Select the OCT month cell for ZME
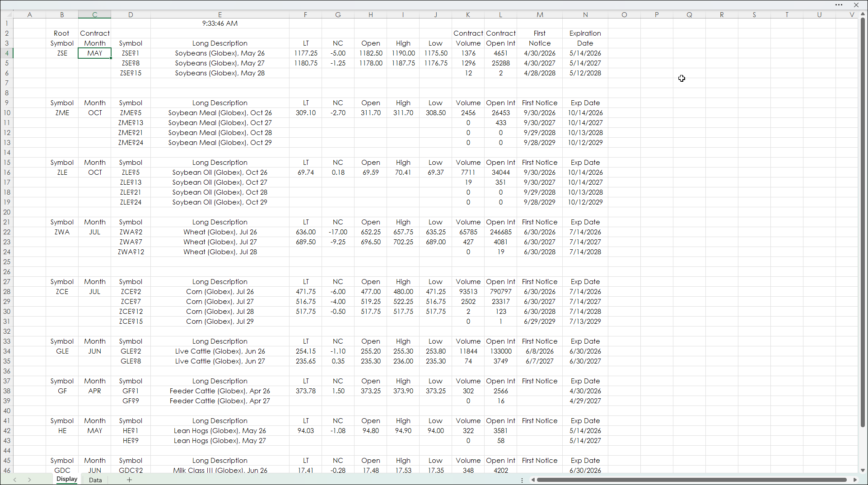The height and width of the screenshot is (485, 868). pyautogui.click(x=95, y=113)
